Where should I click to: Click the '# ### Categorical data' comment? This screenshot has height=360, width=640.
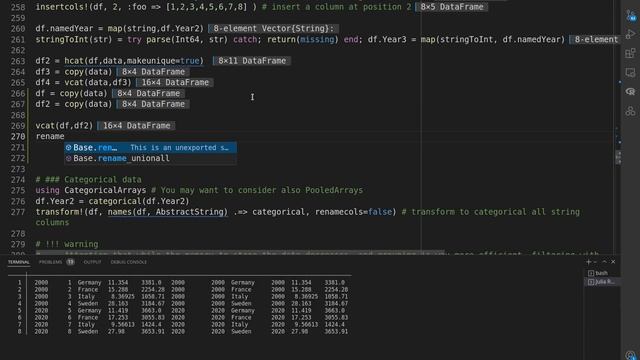tap(89, 180)
